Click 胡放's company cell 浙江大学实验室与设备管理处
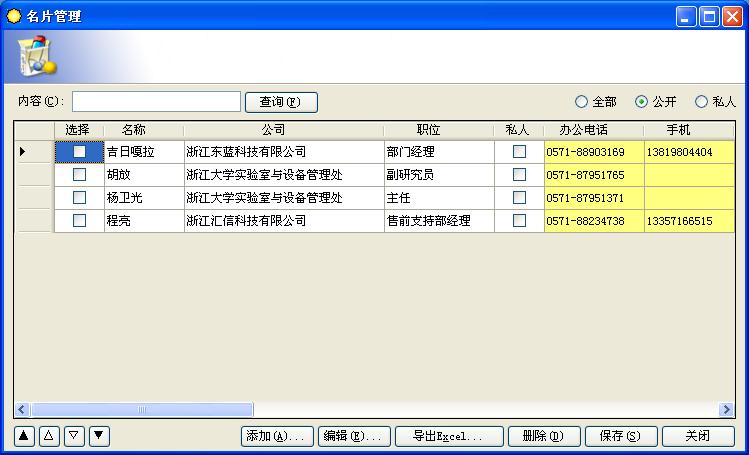The width and height of the screenshot is (749, 455). (284, 175)
